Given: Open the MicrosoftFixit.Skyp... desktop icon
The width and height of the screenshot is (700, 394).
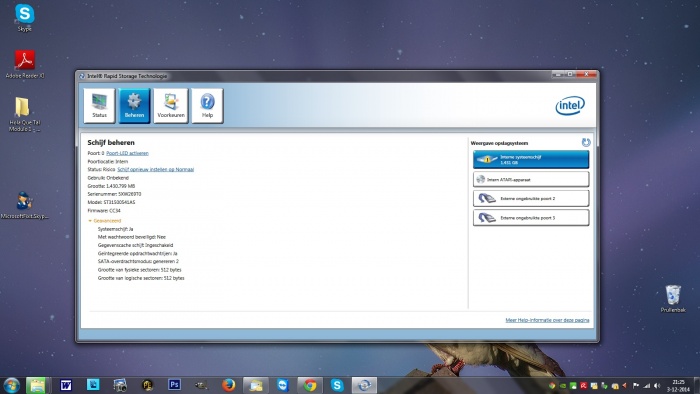Looking at the screenshot, I should [x=25, y=205].
